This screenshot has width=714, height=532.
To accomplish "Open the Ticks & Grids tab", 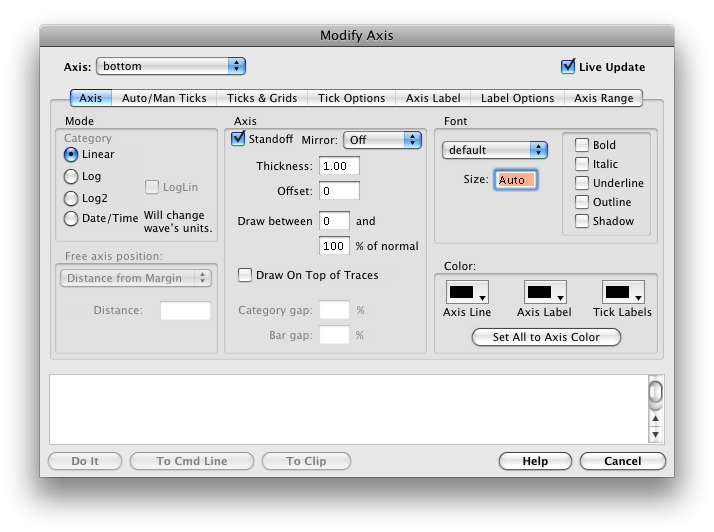I will coord(262,98).
